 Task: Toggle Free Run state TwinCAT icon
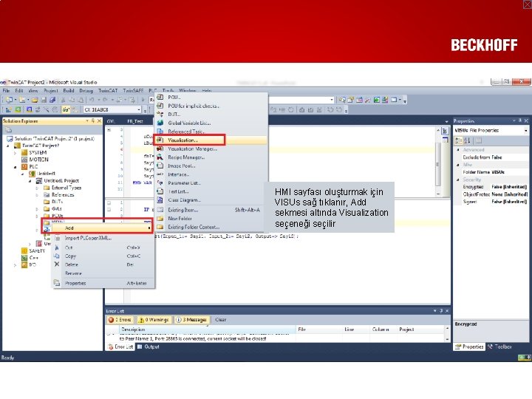point(55,109)
